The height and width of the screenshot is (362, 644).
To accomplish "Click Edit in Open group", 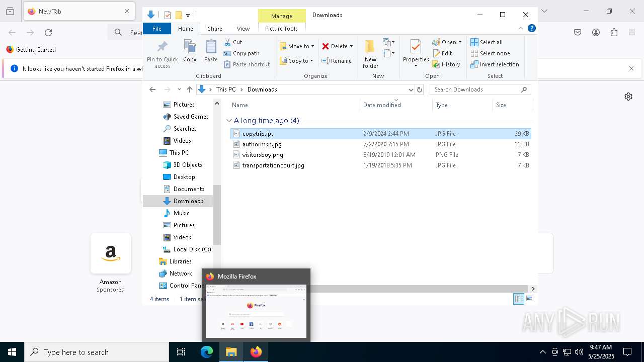I will pyautogui.click(x=442, y=53).
